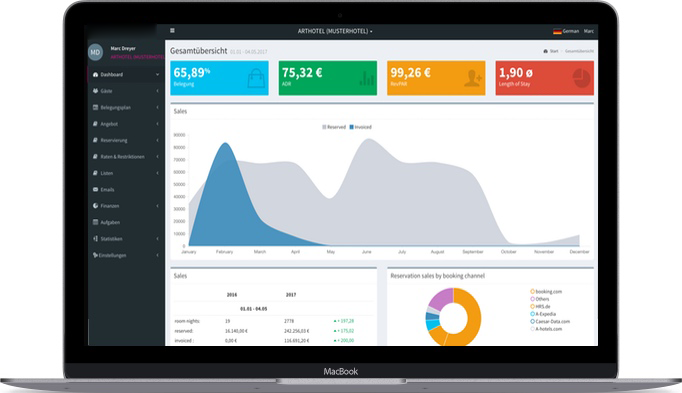The height and width of the screenshot is (393, 682).
Task: Click the German flag icon
Action: click(557, 31)
